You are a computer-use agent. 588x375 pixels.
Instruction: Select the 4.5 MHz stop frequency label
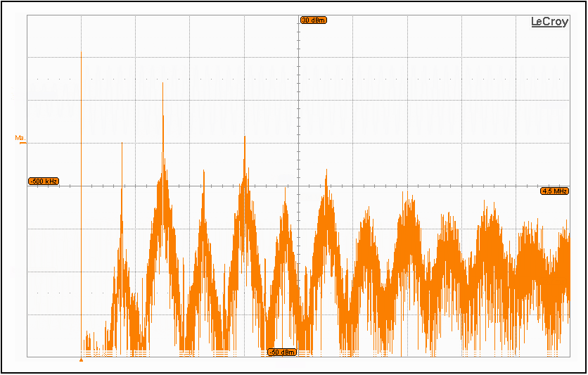click(554, 191)
